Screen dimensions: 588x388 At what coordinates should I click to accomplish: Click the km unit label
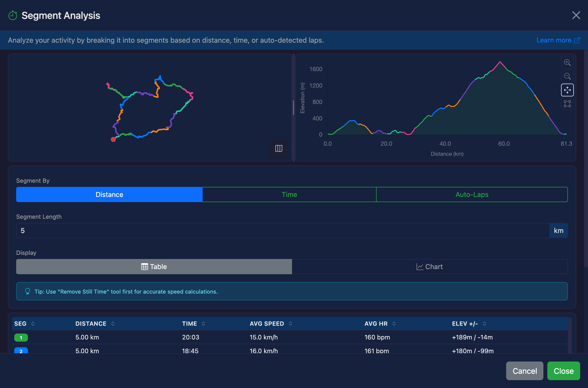click(558, 231)
